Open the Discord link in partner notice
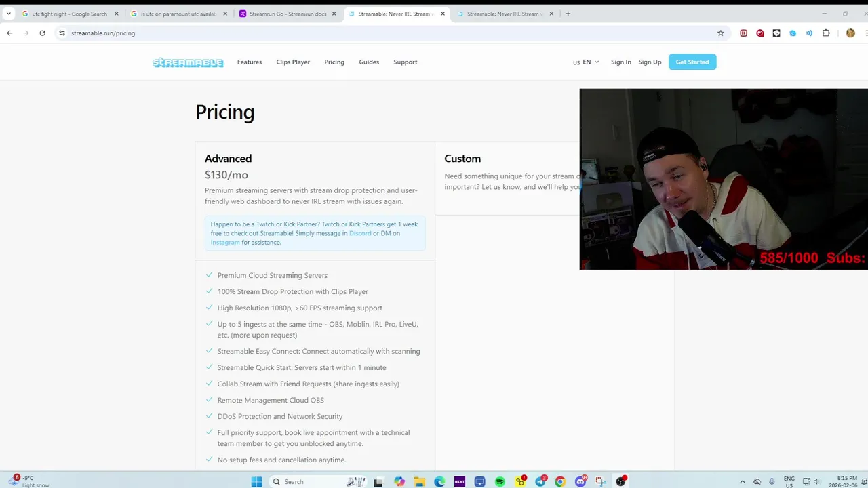 click(x=360, y=233)
